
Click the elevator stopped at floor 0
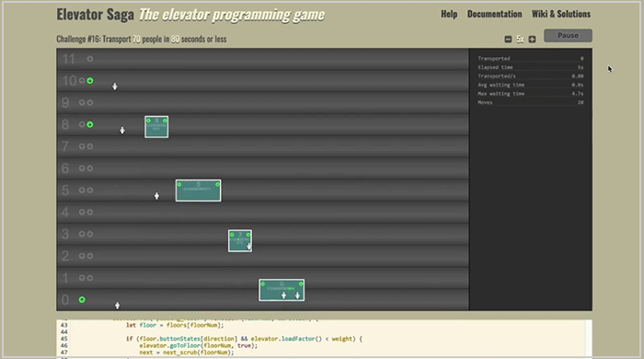pyautogui.click(x=282, y=290)
